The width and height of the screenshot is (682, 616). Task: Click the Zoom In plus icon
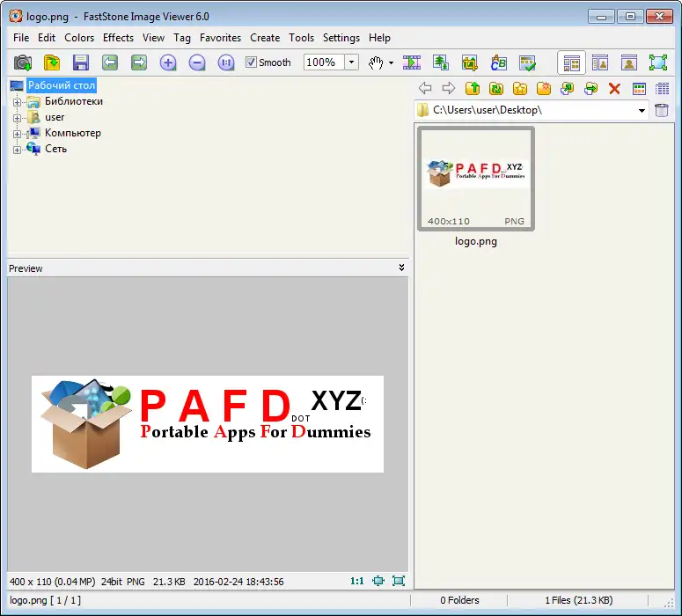pos(168,62)
